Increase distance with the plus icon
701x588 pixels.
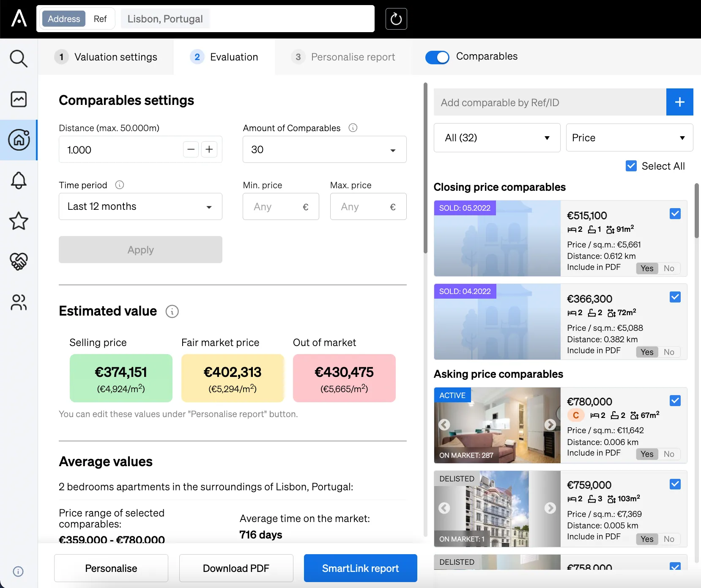(209, 149)
